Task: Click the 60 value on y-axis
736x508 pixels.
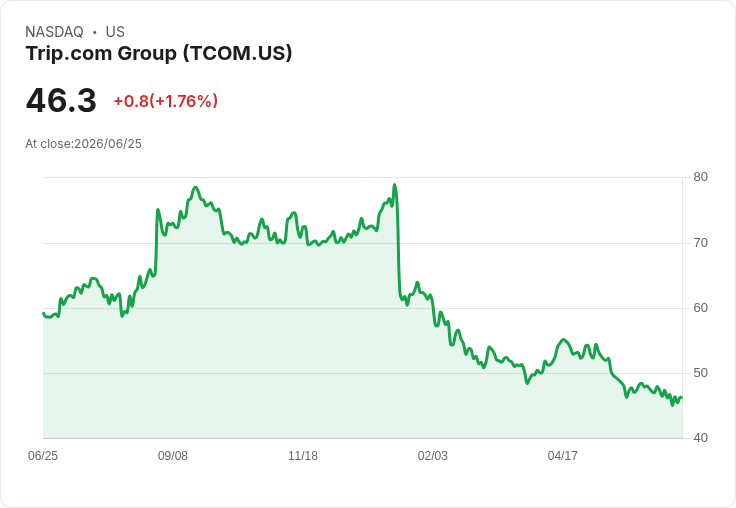Action: [700, 308]
